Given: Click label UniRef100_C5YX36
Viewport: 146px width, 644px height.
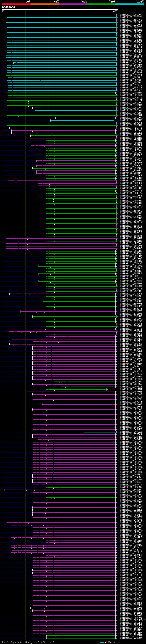Looking at the screenshot, I should [x=131, y=80].
